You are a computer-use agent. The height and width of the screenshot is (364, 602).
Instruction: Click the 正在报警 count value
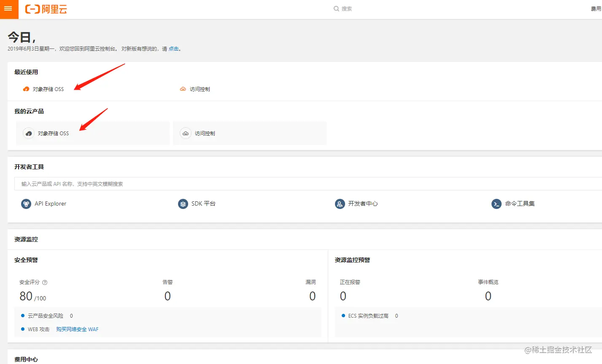(x=343, y=296)
